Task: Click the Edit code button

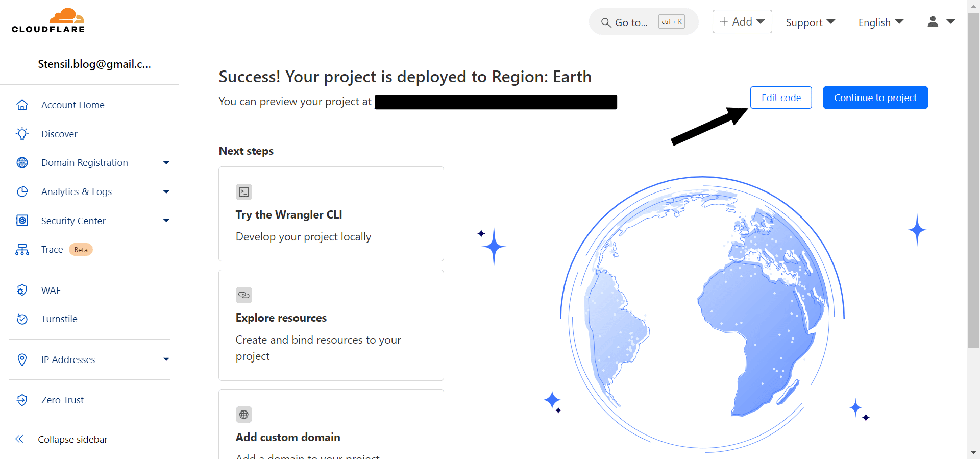Action: 780,98
